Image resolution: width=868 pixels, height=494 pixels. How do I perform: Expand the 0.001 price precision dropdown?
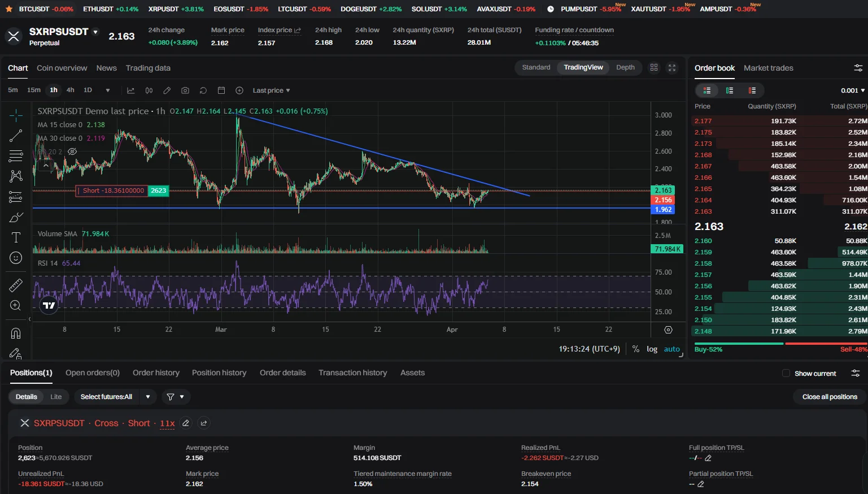tap(853, 90)
